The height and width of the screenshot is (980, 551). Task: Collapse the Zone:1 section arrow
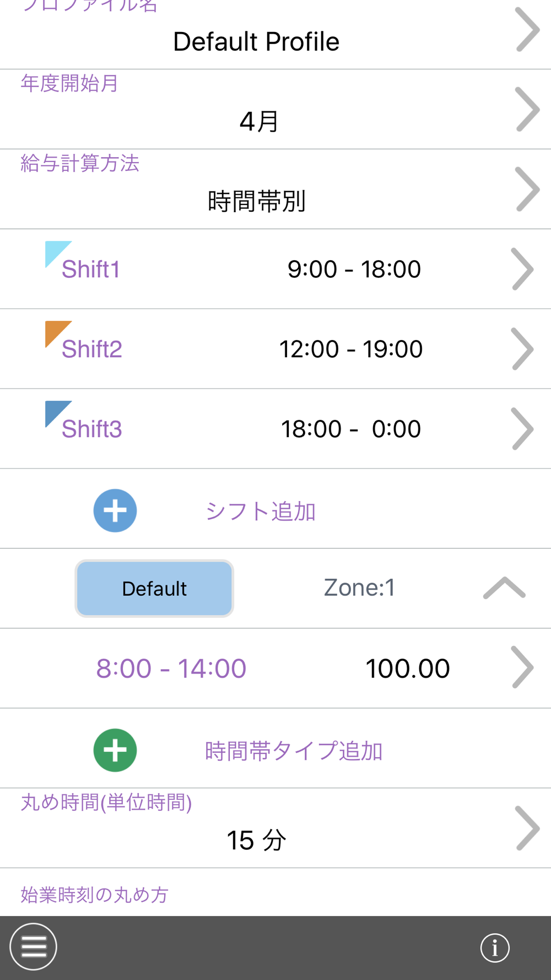click(504, 588)
